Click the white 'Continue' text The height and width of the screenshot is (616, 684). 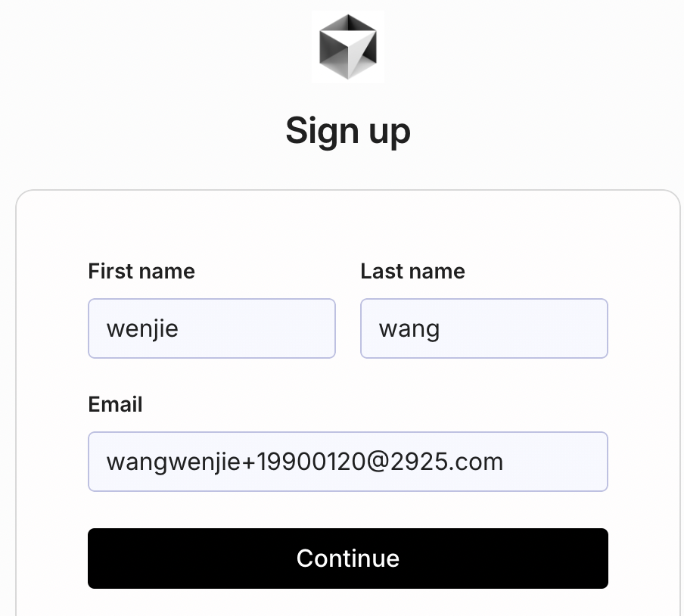coord(347,558)
